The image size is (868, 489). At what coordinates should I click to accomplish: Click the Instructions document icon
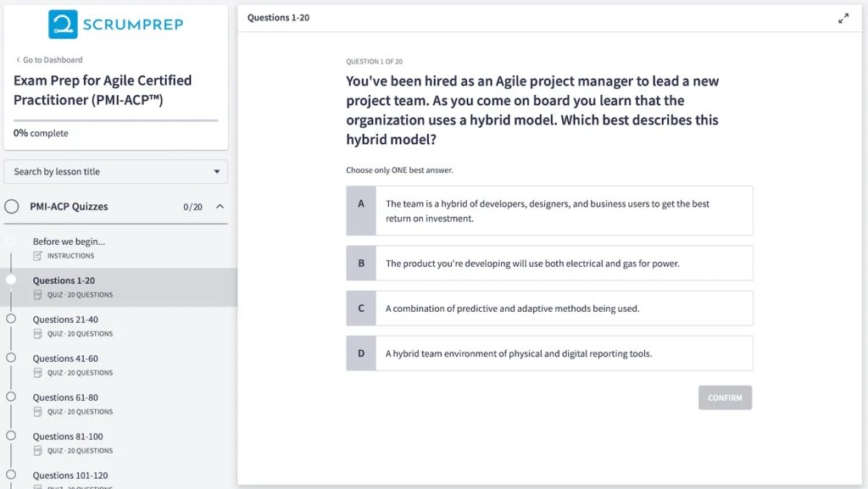pos(37,256)
